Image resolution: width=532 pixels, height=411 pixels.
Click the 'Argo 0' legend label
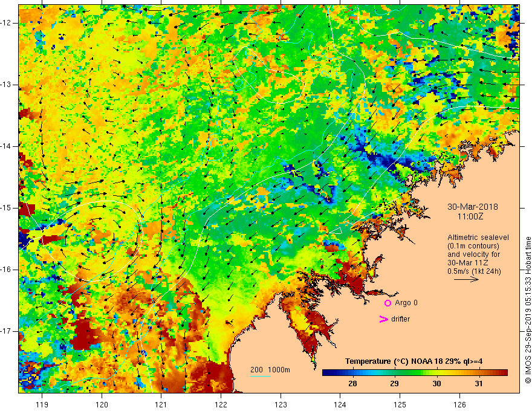[406, 303]
